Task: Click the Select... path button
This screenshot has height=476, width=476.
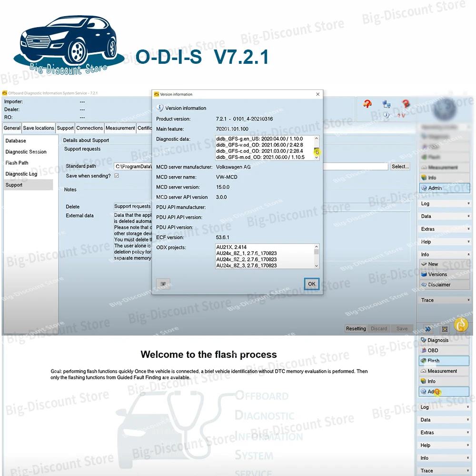Action: click(x=400, y=166)
